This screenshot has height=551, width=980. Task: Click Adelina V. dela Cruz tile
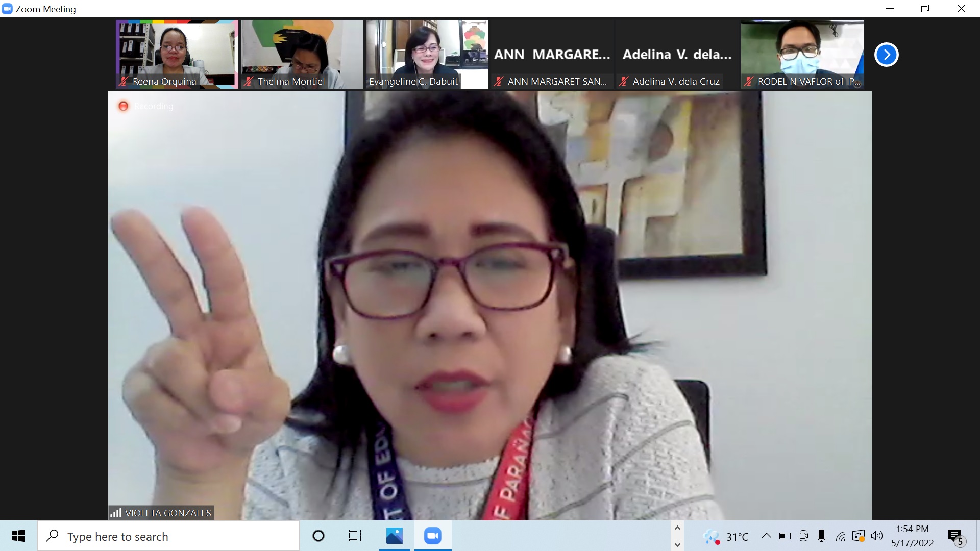677,54
